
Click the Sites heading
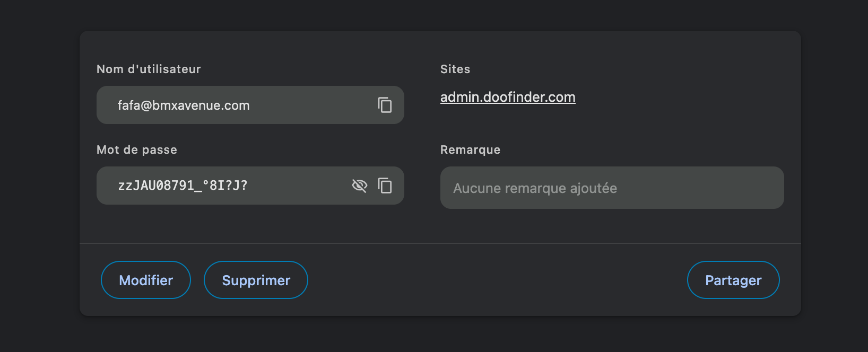455,69
